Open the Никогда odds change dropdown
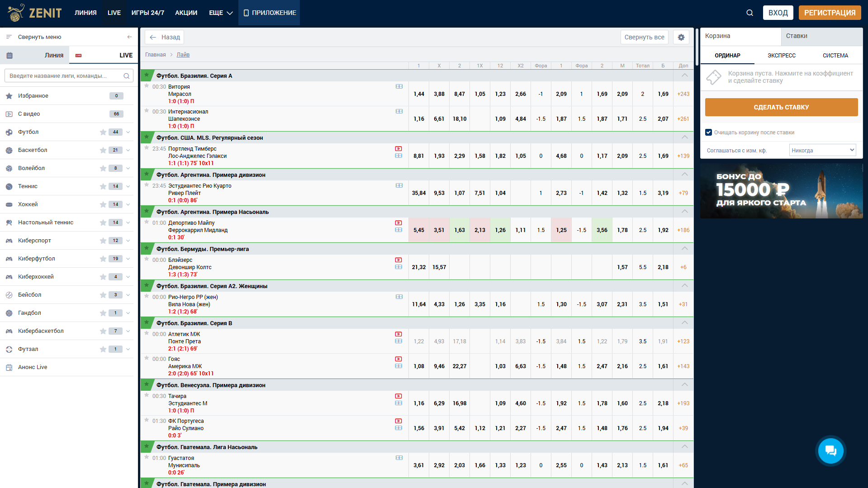Viewport: 868px width, 488px height. pos(823,150)
